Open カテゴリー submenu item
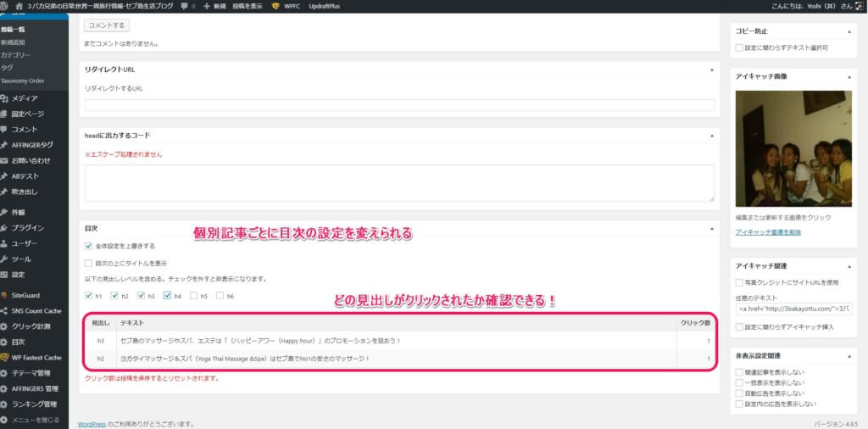Screen dimensions: 868x429 pyautogui.click(x=15, y=55)
